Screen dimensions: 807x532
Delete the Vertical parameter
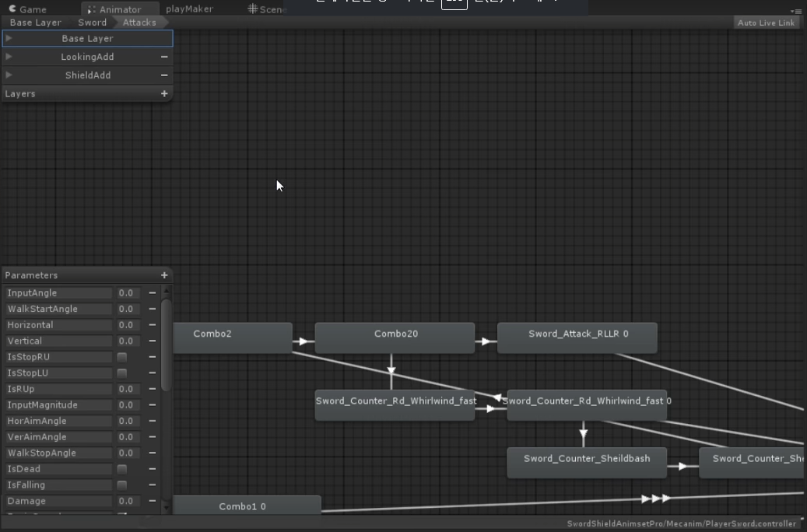153,341
